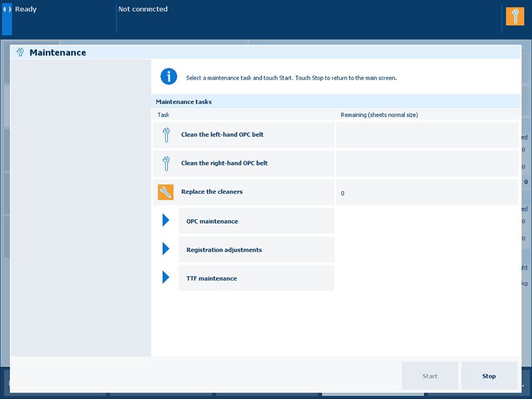
Task: Select the Replace the cleaners task
Action: [x=212, y=192]
